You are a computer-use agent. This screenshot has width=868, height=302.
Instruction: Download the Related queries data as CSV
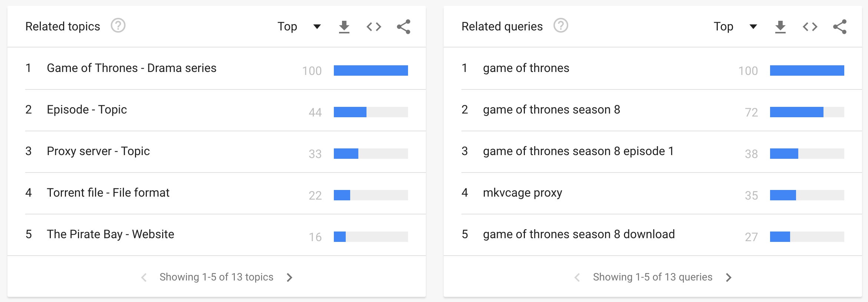click(x=780, y=27)
